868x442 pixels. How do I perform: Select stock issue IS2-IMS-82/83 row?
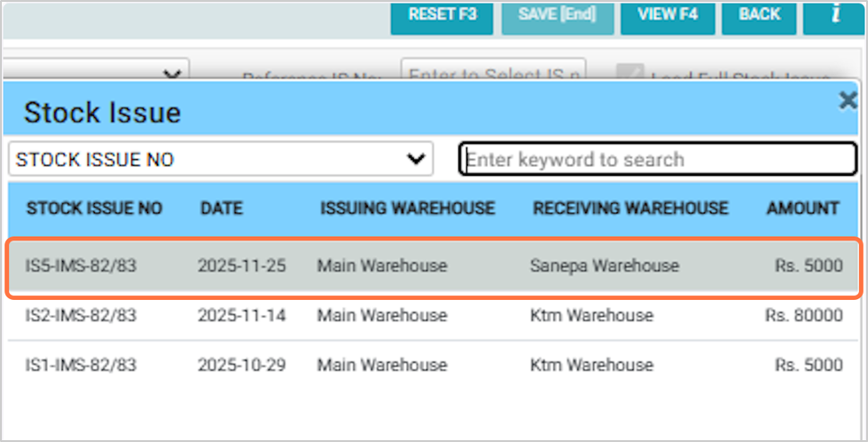point(434,316)
